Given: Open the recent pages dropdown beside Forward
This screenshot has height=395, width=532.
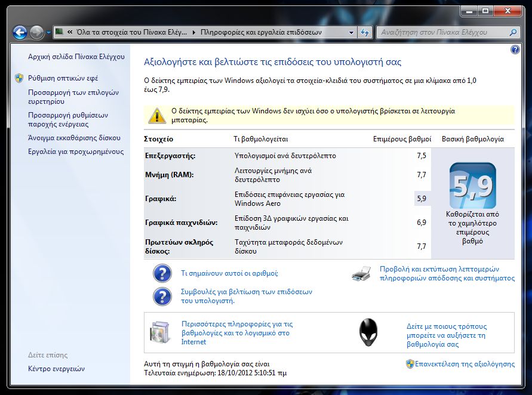Looking at the screenshot, I should click(48, 33).
